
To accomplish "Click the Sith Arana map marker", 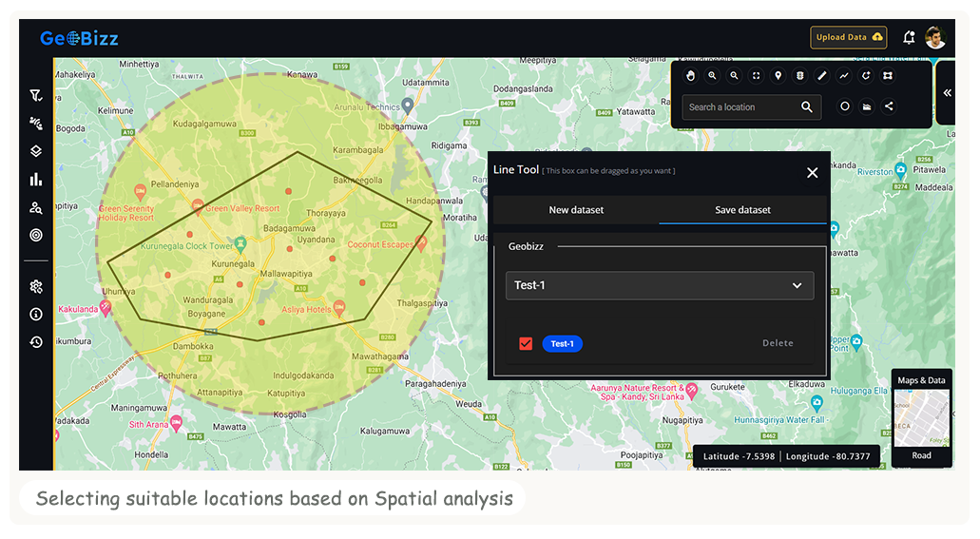I will coord(176,423).
